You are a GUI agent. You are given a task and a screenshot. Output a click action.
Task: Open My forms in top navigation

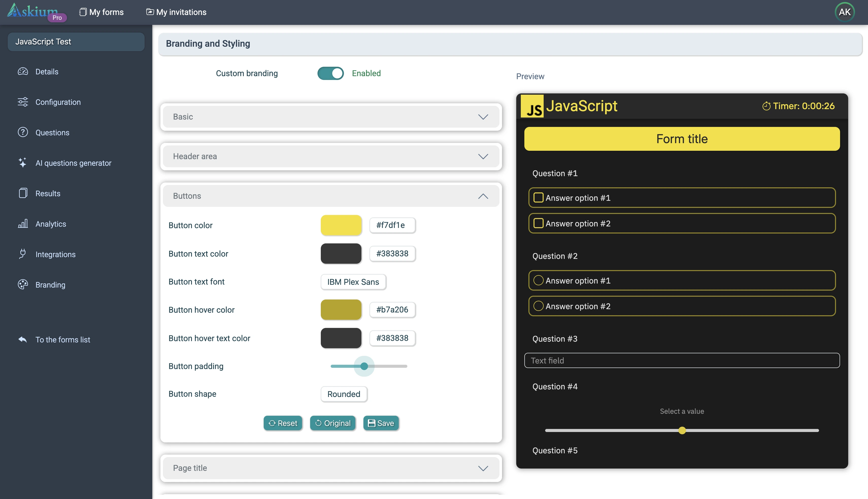pyautogui.click(x=102, y=12)
